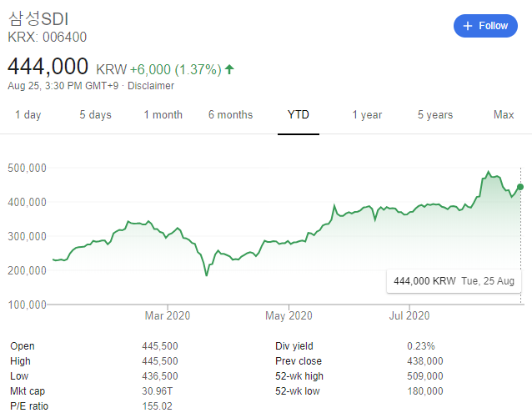Click the P/E ratio value 155.02
The image size is (532, 418).
pyautogui.click(x=157, y=406)
